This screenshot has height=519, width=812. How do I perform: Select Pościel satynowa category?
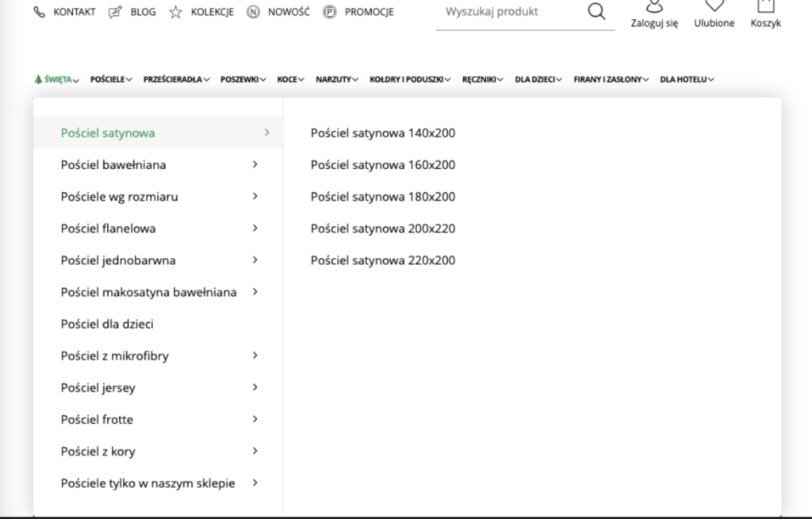click(x=108, y=133)
